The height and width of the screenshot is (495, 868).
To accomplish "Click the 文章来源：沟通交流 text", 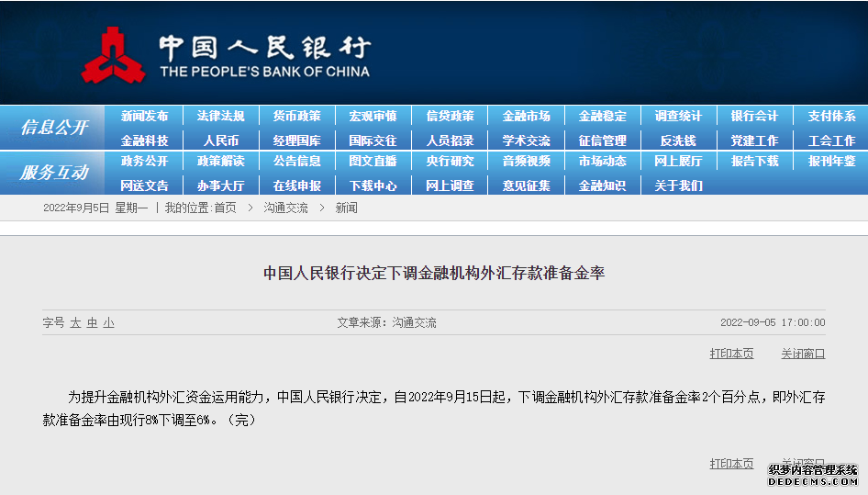I will click(386, 322).
